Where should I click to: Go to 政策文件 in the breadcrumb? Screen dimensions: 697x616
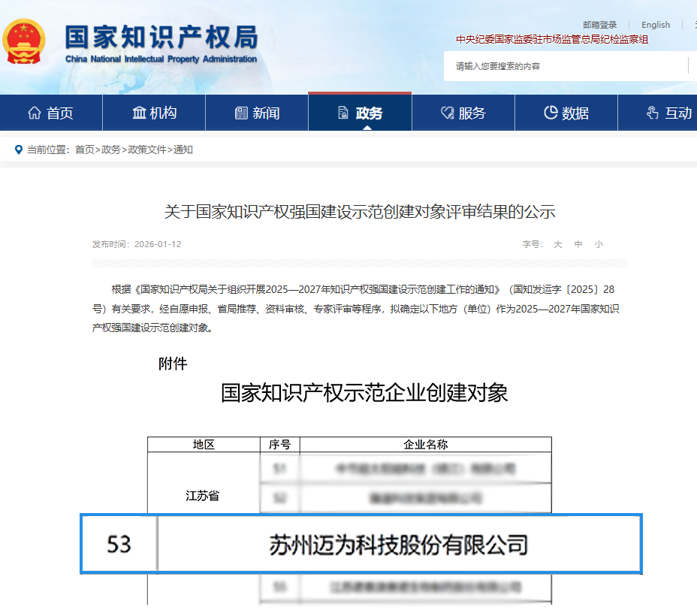[146, 149]
